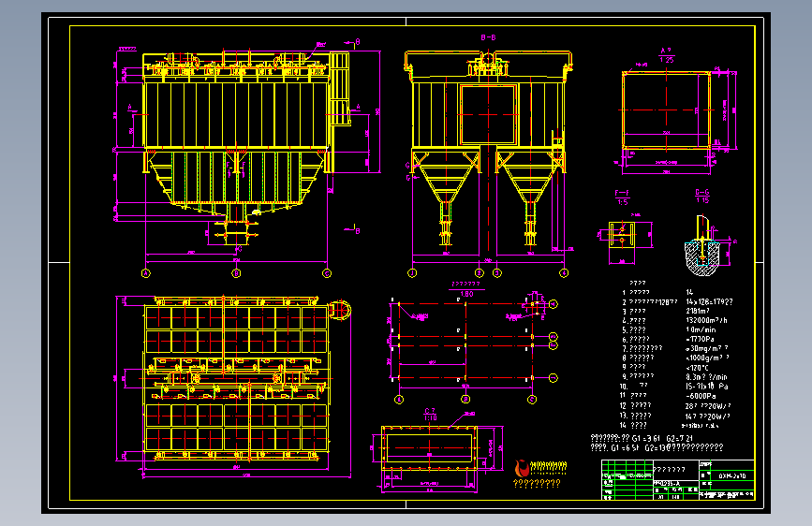This screenshot has height=526, width=812.
Task: Click the G1=3.61 G2=7.21 note line
Action: 642,439
